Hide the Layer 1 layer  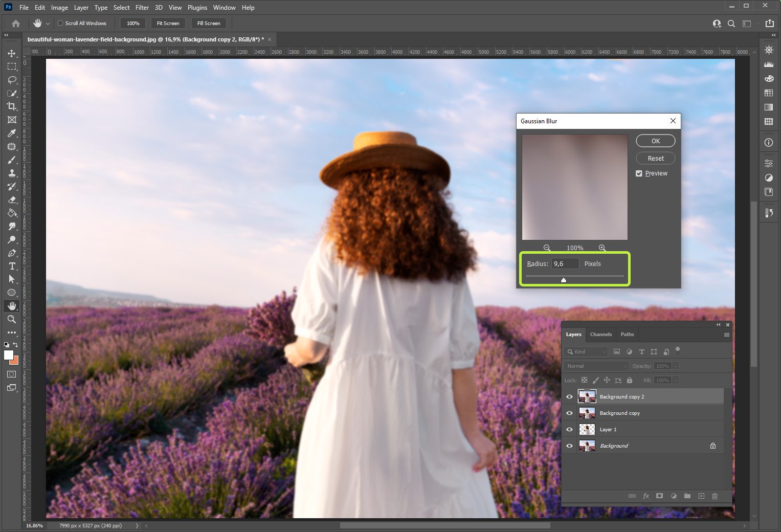pos(569,429)
